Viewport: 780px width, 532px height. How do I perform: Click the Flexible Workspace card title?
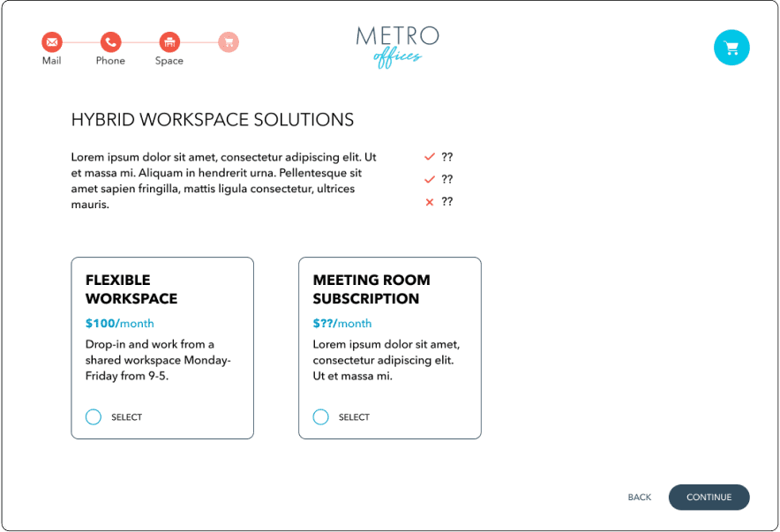pyautogui.click(x=131, y=289)
